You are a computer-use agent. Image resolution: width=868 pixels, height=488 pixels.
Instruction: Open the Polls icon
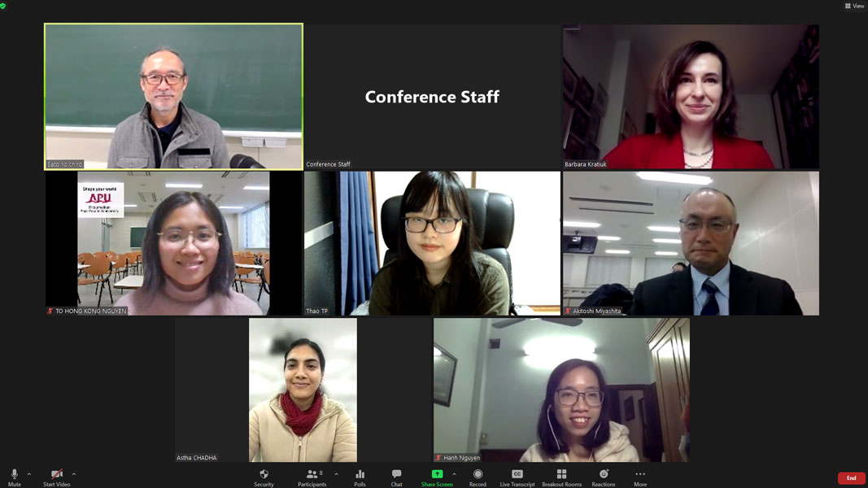tap(360, 477)
